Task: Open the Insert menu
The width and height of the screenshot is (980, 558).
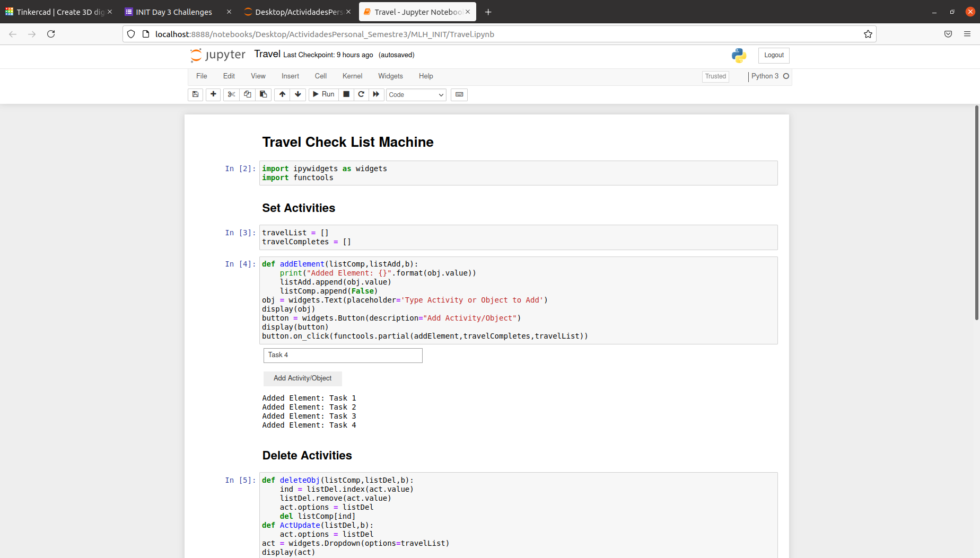Action: click(290, 76)
